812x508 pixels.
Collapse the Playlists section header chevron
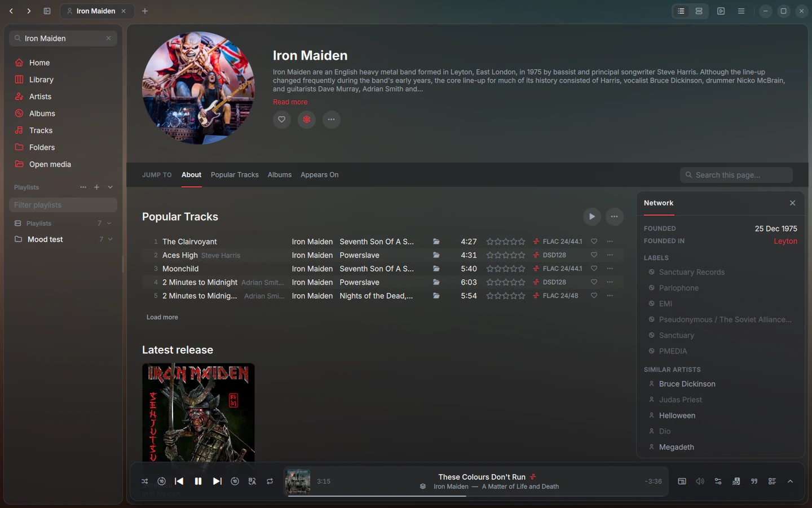110,187
